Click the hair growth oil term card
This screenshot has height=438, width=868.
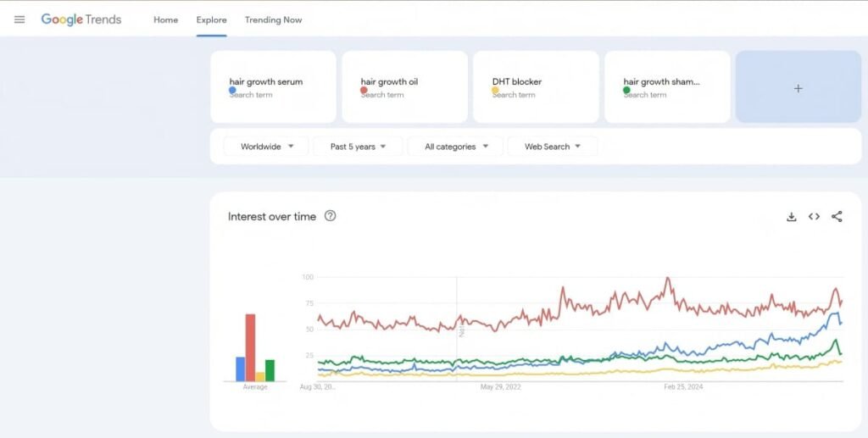click(x=404, y=87)
